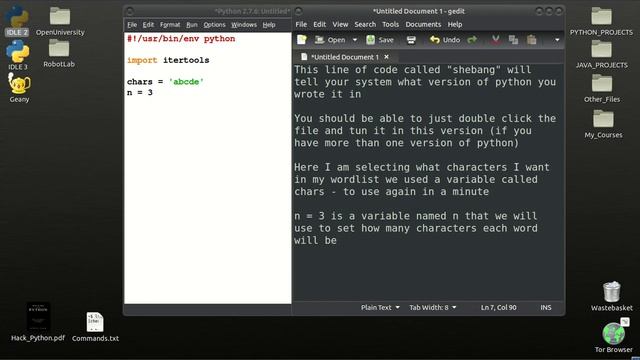640x360 pixels.
Task: Select My_Courses folder
Action: tap(603, 124)
